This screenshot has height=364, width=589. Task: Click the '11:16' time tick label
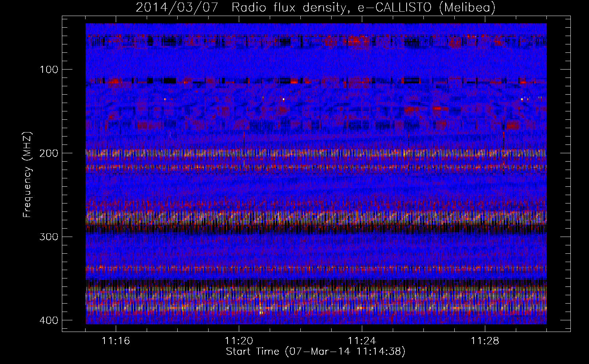[116, 341]
